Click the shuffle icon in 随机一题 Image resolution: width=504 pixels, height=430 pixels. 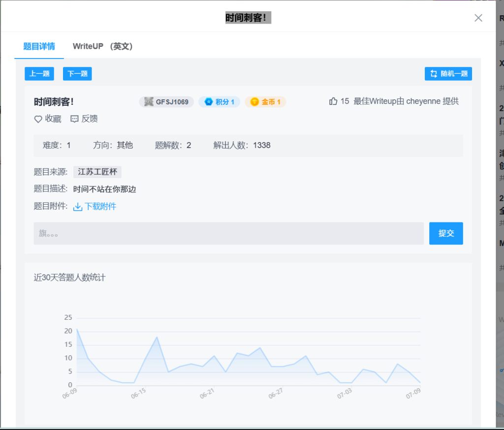[434, 74]
